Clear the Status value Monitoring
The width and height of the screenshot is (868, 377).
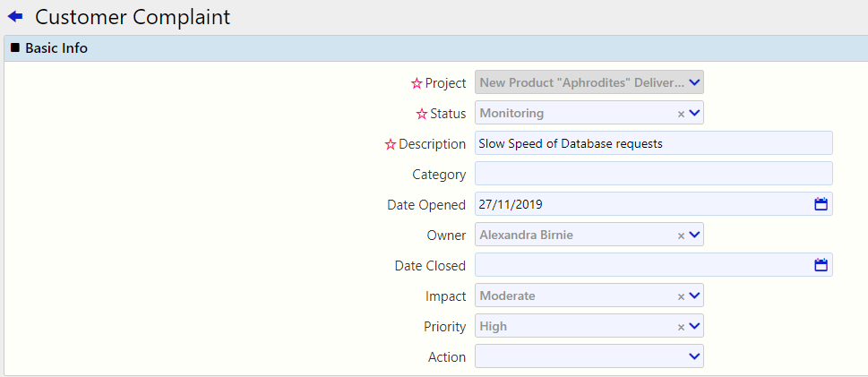[x=681, y=114]
